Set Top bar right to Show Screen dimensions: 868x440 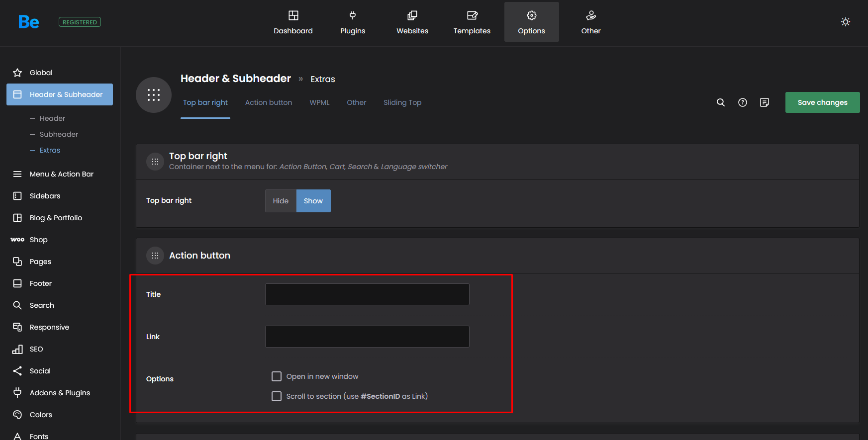313,201
